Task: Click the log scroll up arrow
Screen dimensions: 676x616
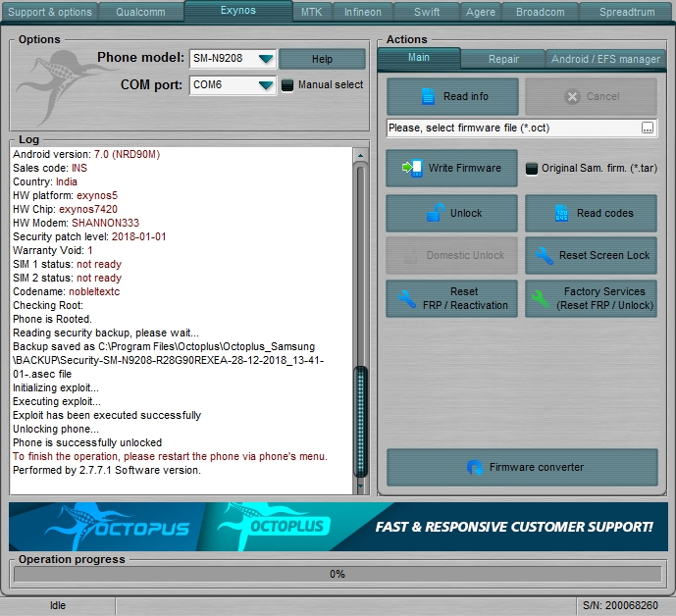Action: 360,155
